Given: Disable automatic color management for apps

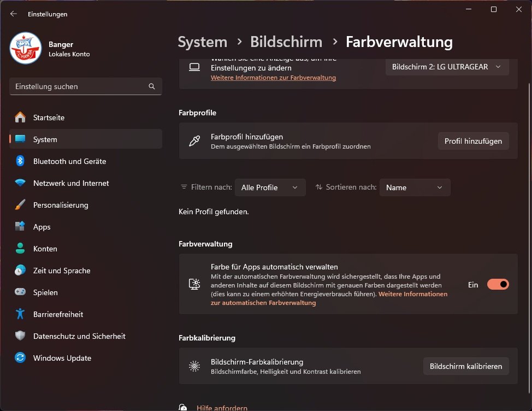Looking at the screenshot, I should tap(498, 284).
